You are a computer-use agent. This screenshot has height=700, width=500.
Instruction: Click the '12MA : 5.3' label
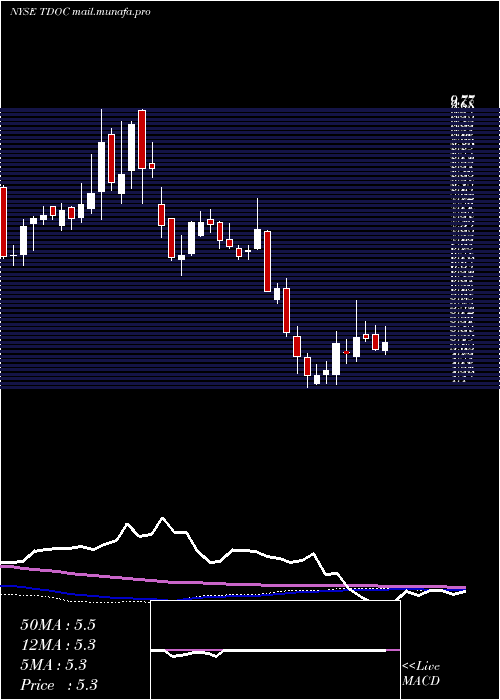[x=58, y=645]
